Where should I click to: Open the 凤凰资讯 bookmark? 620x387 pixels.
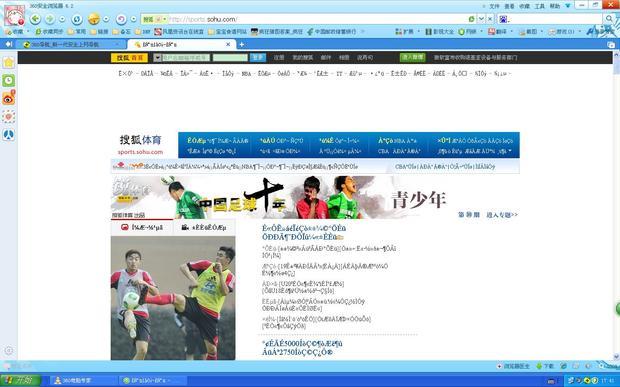pos(179,31)
